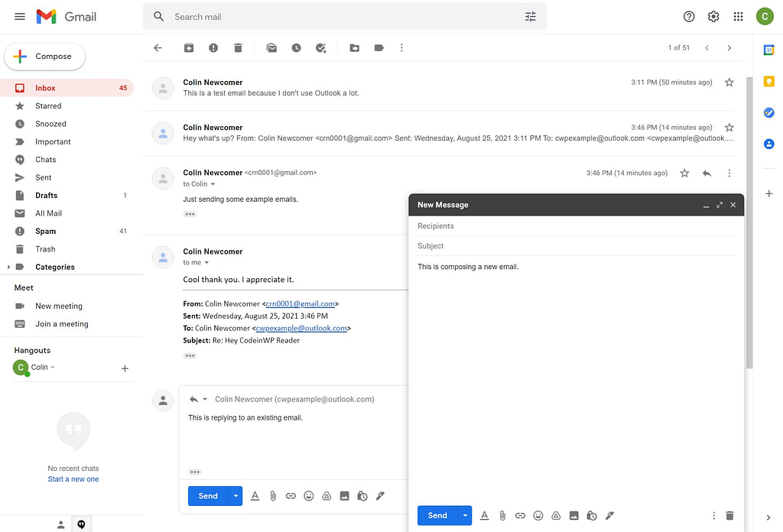The height and width of the screenshot is (532, 783).
Task: Open Google Keep in the side panel
Action: coord(769,81)
